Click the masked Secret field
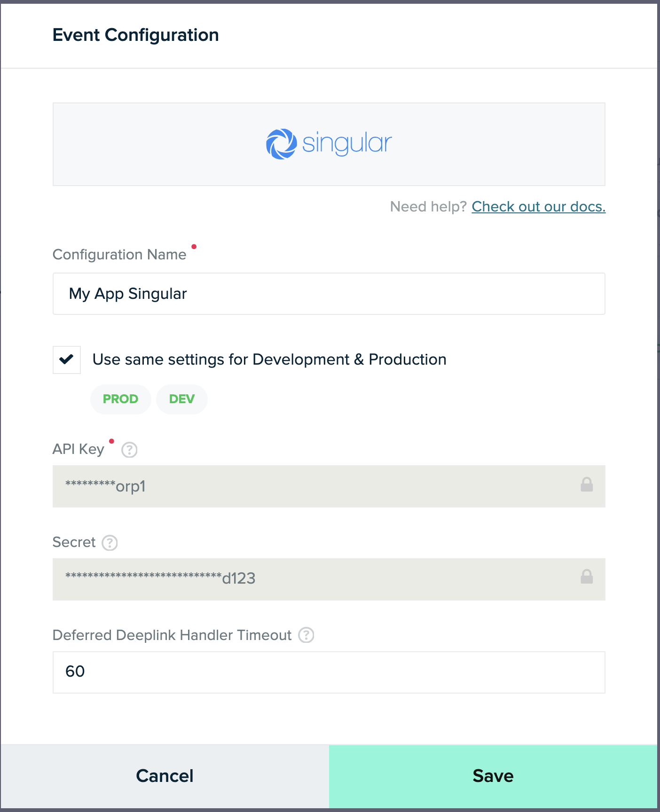This screenshot has height=812, width=660. (x=320, y=579)
